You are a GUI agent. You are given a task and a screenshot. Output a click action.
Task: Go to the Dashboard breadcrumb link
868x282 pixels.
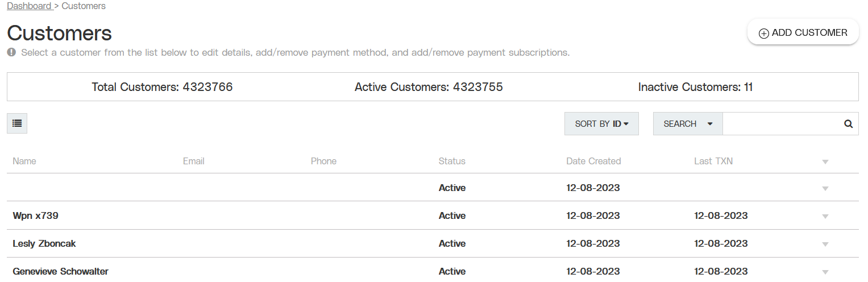point(29,6)
